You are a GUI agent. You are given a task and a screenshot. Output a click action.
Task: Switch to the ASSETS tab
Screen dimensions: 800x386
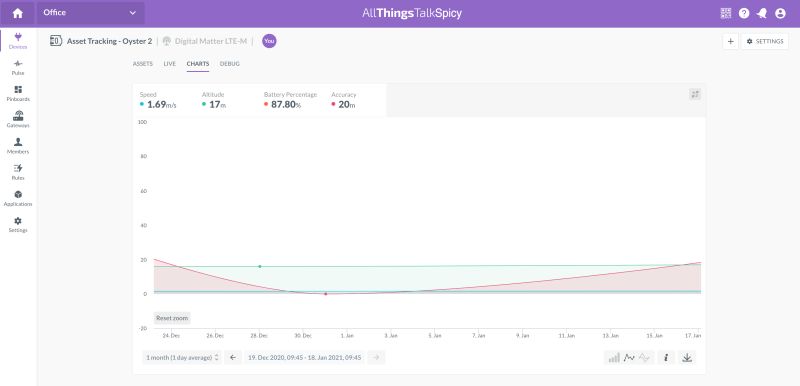pyautogui.click(x=143, y=64)
